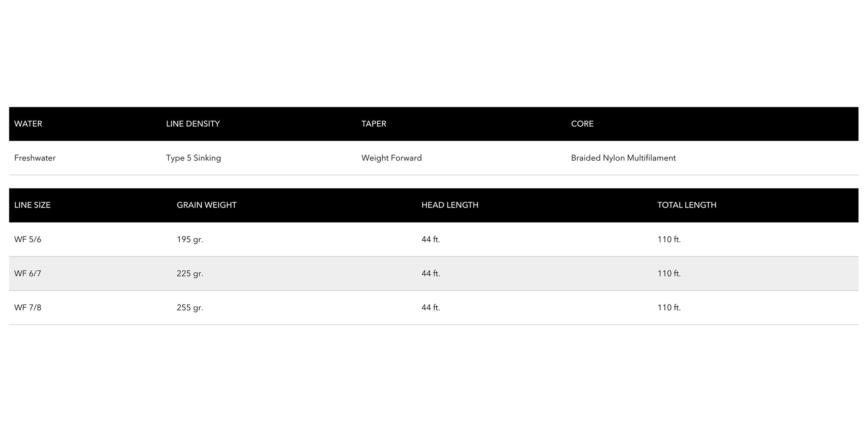Click the Weight Forward taper value
The width and height of the screenshot is (868, 434).
[x=391, y=158]
